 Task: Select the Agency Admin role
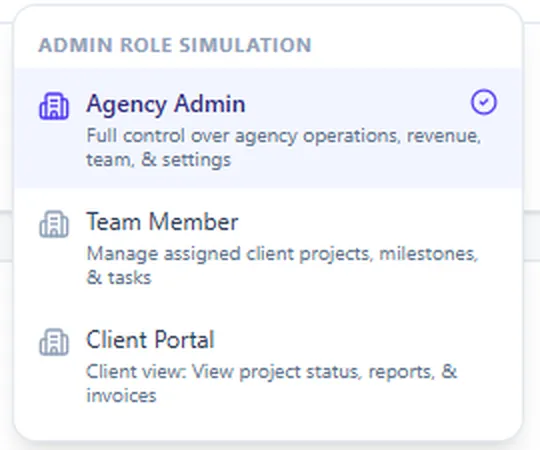(268, 128)
